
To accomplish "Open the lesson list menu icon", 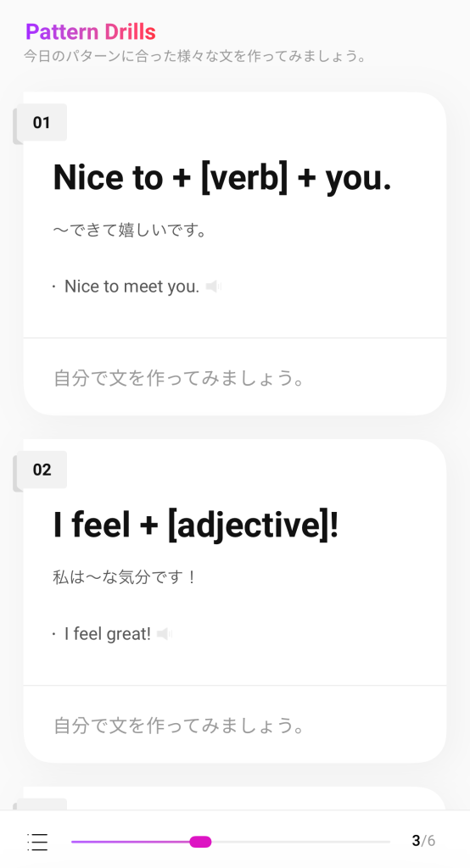I will pyautogui.click(x=37, y=842).
